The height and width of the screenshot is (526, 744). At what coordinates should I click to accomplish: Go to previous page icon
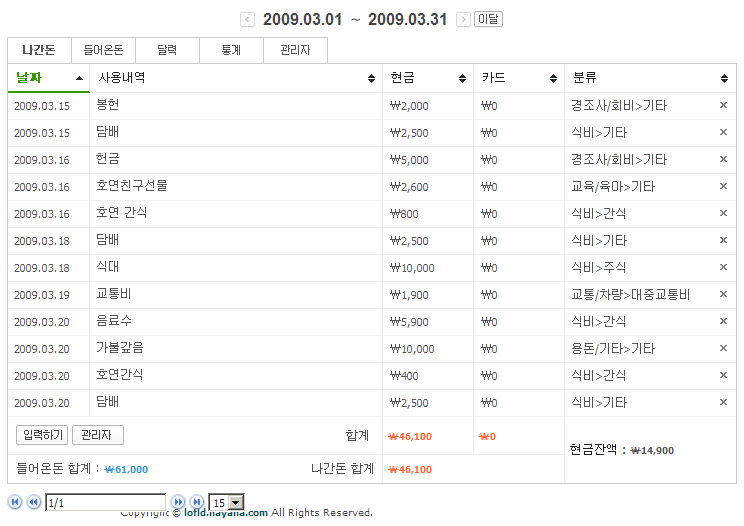point(33,502)
